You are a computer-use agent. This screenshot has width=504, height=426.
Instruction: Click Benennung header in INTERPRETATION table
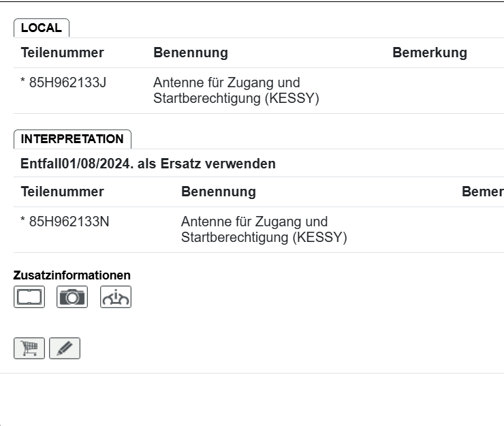(x=219, y=192)
